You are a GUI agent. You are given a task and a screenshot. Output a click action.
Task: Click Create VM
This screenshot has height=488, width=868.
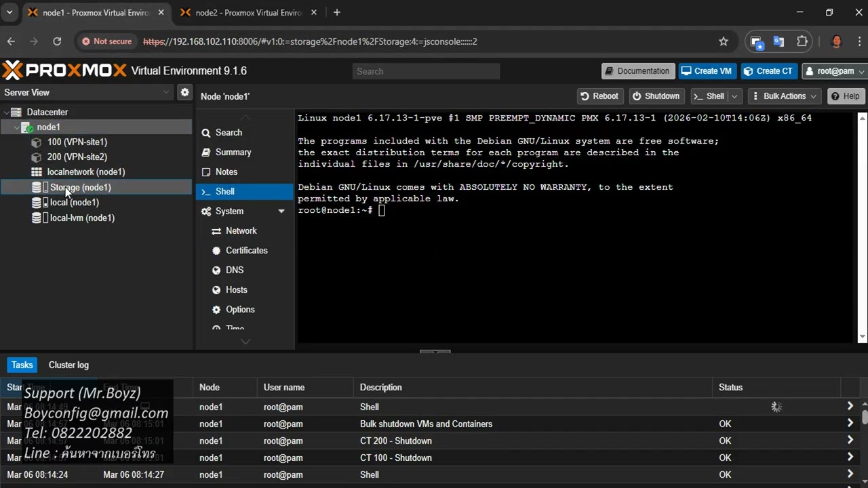pyautogui.click(x=707, y=71)
